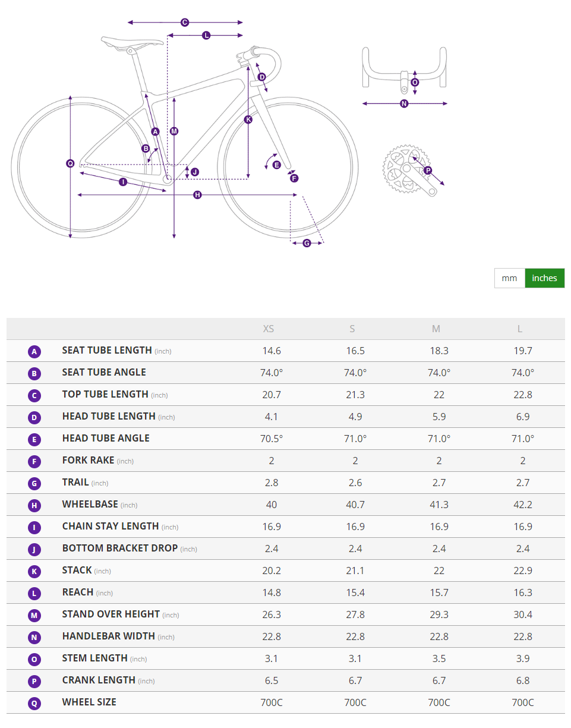Click the K icon next to Stack

[34, 572]
